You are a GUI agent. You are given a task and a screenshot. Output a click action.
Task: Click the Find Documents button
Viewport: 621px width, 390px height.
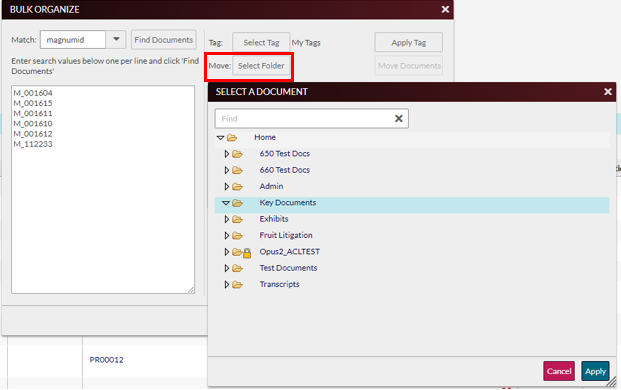164,40
